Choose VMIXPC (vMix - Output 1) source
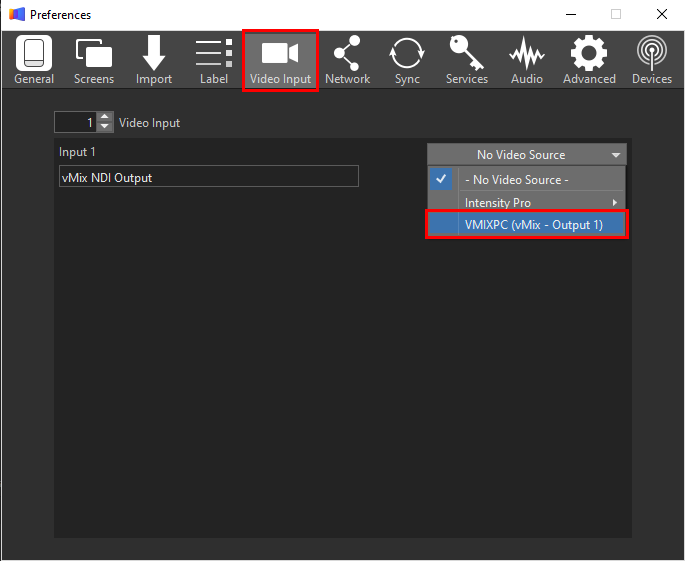 click(528, 225)
